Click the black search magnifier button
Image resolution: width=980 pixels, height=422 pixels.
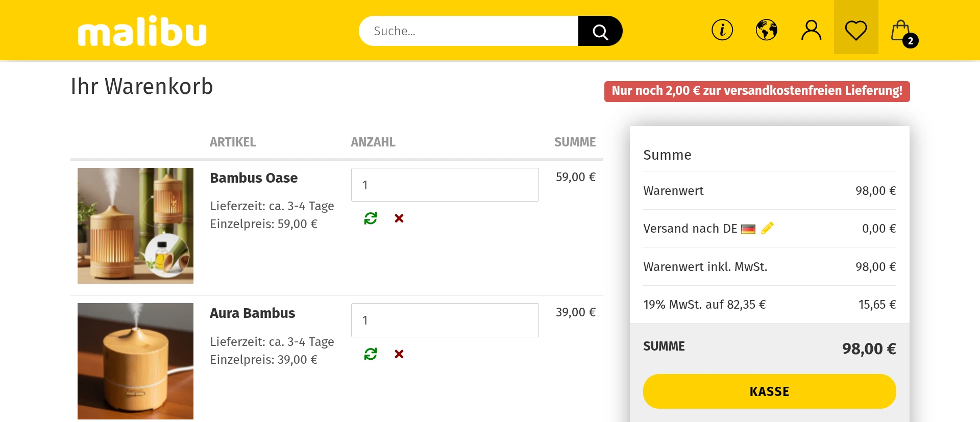click(600, 31)
